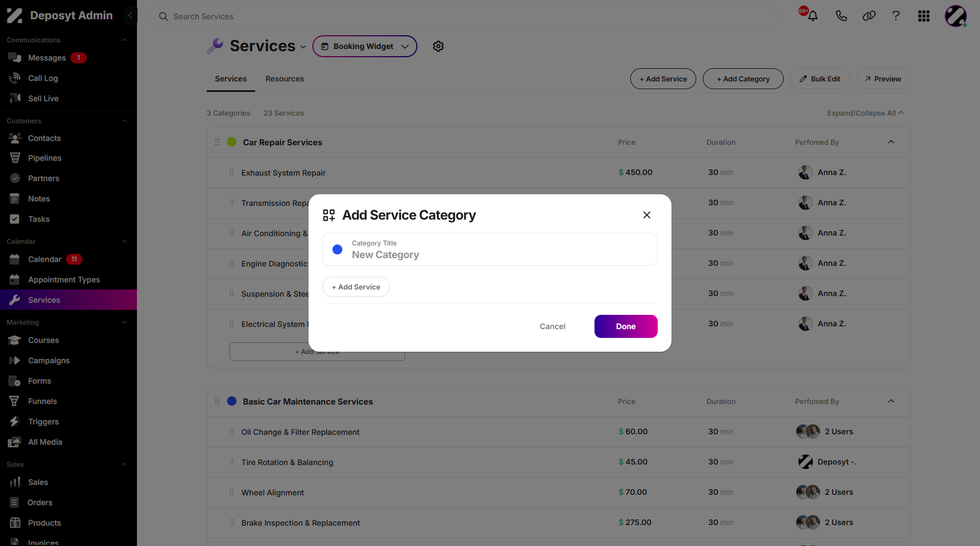
Task: Close the Add Service Category dialog
Action: coord(647,215)
